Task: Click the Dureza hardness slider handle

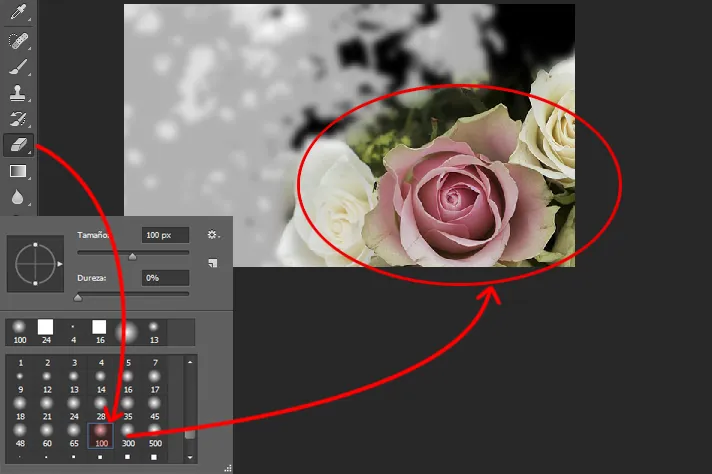Action: pyautogui.click(x=78, y=298)
